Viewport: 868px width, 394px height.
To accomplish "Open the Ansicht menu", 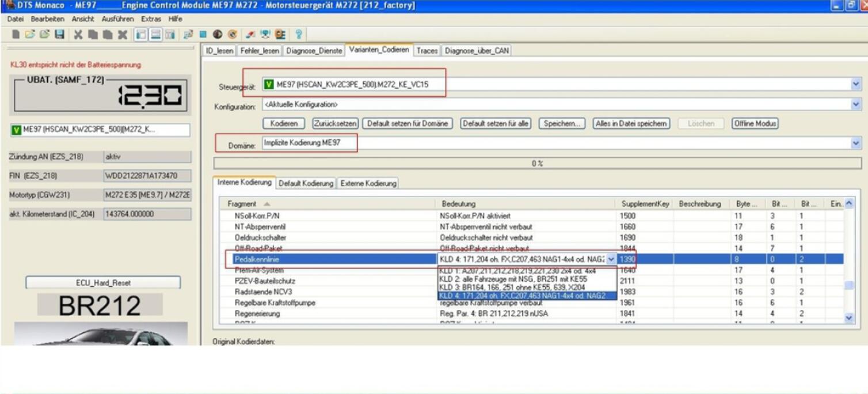I will [x=83, y=19].
